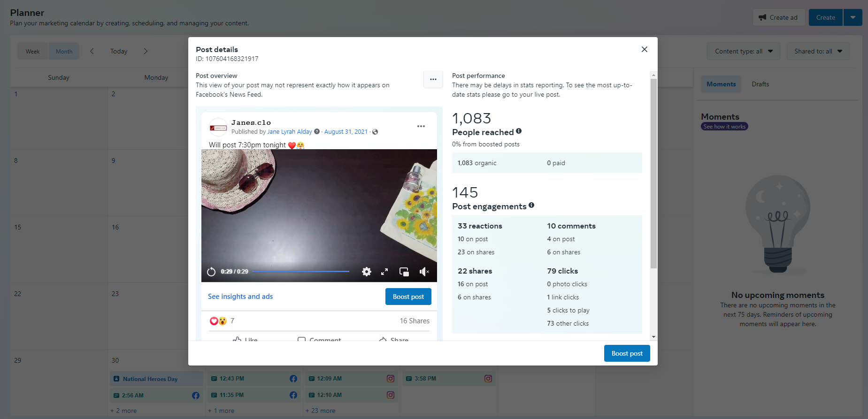Switch calendar to Week view
The height and width of the screenshot is (419, 868).
pyautogui.click(x=33, y=51)
